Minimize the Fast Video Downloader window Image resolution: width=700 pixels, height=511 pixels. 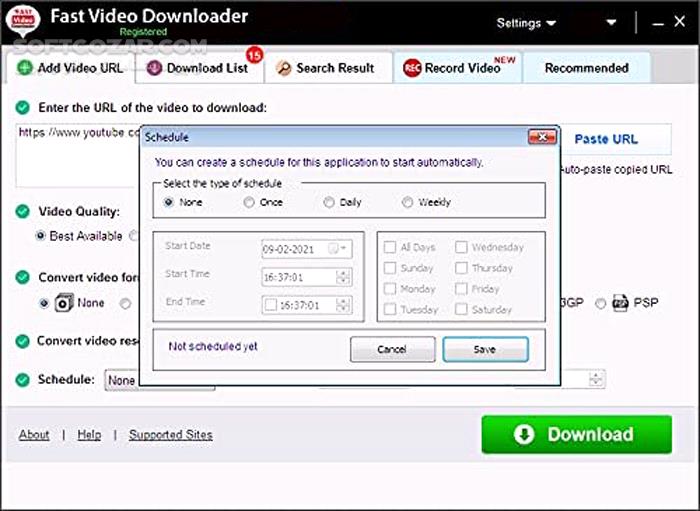[x=658, y=22]
